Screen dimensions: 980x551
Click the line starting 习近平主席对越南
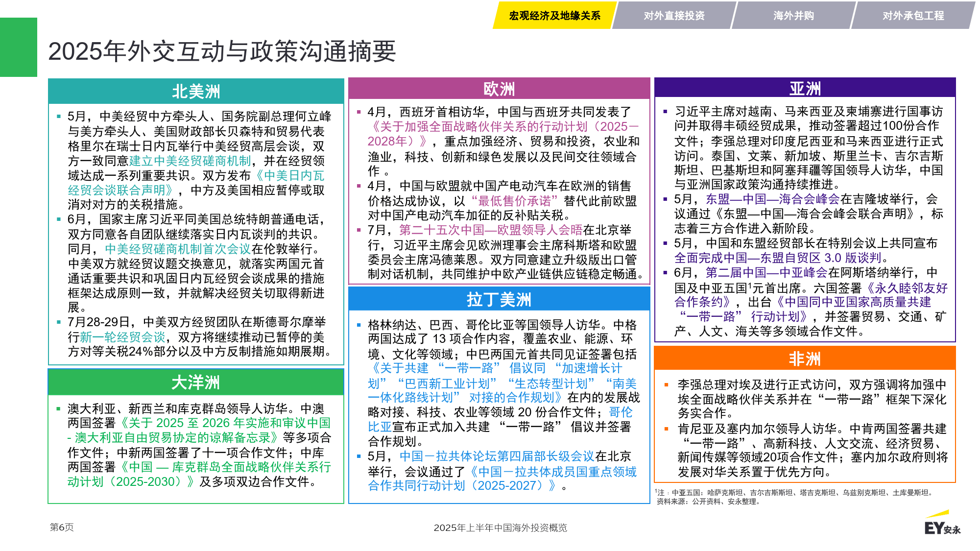coord(808,111)
